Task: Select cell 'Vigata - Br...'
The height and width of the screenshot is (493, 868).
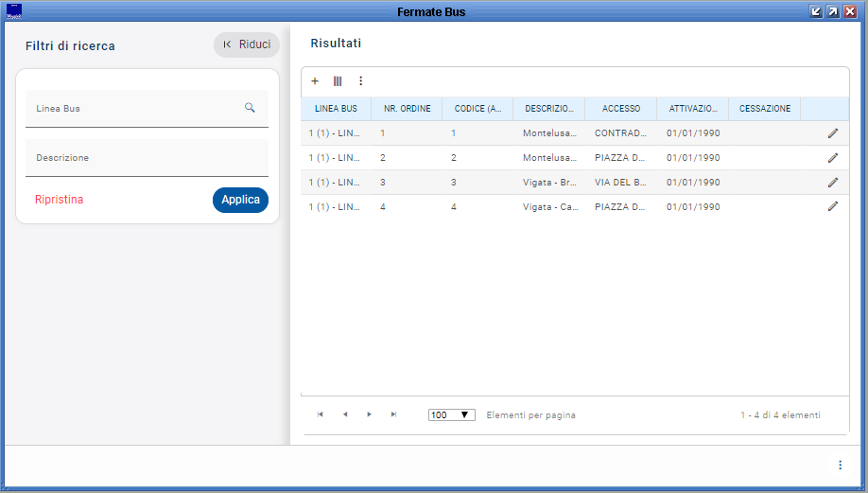Action: 550,183
